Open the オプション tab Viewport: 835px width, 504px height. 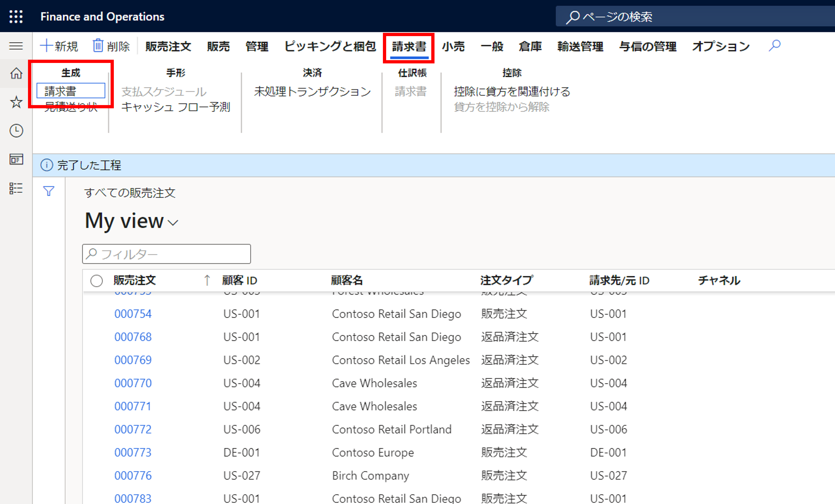coord(721,46)
